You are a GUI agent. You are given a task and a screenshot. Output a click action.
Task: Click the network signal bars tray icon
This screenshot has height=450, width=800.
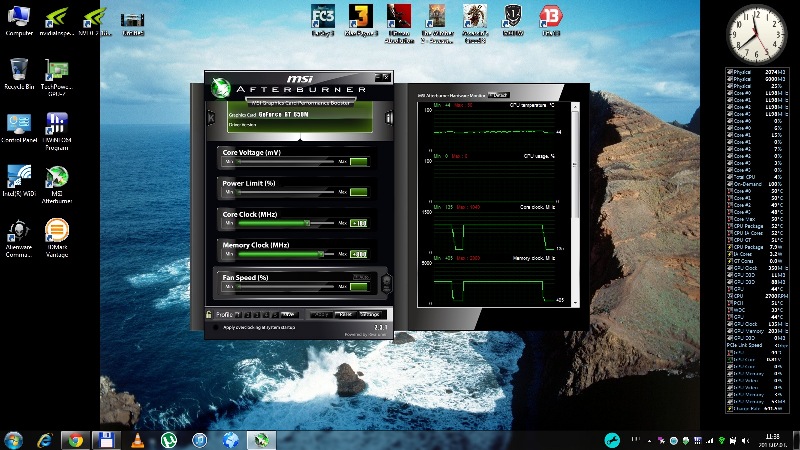click(x=709, y=441)
